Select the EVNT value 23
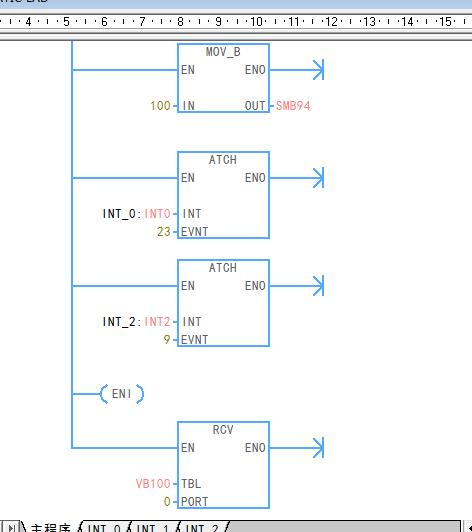 164,232
